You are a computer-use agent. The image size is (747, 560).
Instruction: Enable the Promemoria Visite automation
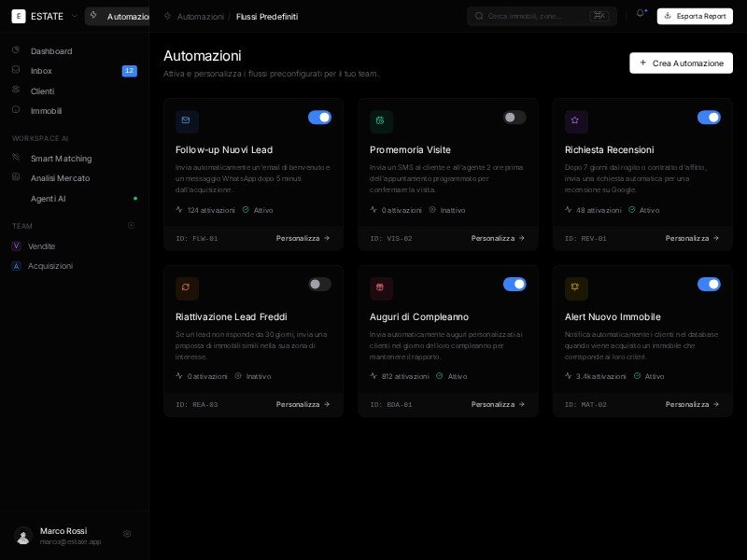pyautogui.click(x=514, y=118)
